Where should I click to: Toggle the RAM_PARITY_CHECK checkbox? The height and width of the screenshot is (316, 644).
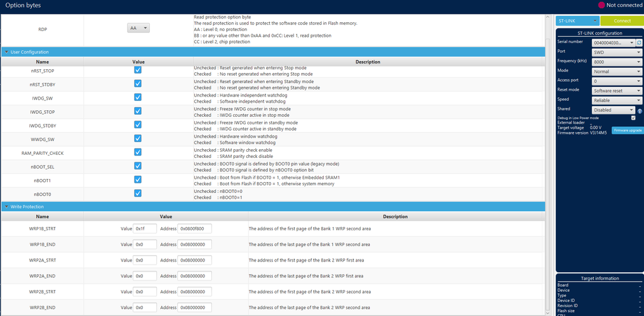click(138, 152)
